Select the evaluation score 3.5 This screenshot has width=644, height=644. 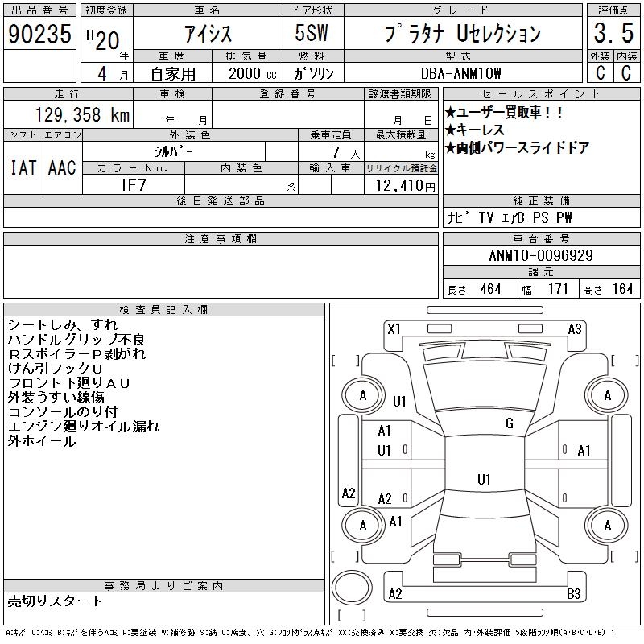pos(613,33)
